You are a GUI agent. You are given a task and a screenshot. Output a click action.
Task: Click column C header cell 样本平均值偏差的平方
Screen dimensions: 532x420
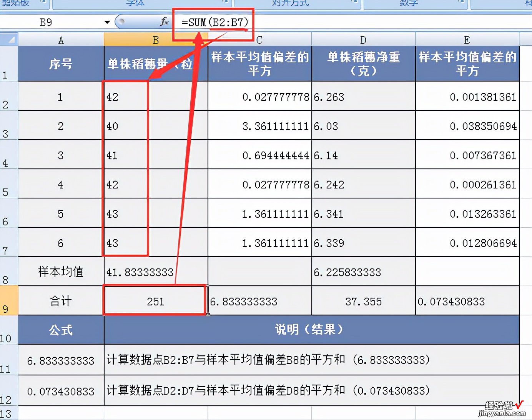click(259, 63)
